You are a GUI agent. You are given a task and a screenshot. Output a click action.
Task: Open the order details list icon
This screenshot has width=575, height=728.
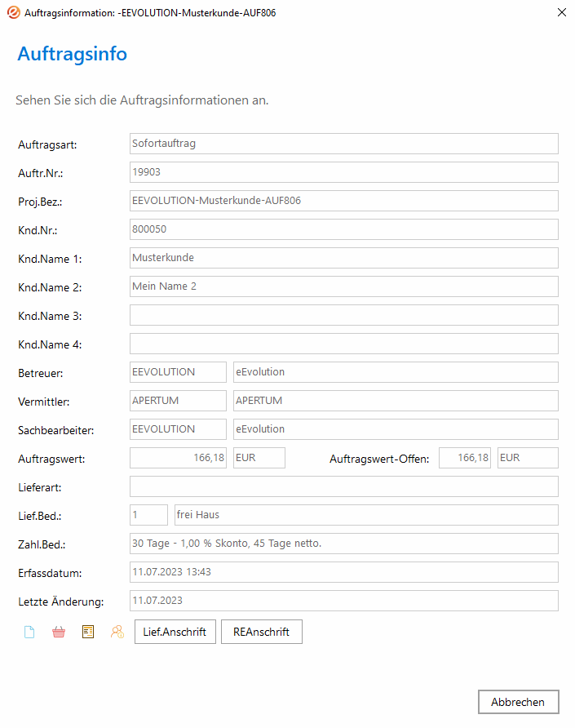tap(88, 632)
